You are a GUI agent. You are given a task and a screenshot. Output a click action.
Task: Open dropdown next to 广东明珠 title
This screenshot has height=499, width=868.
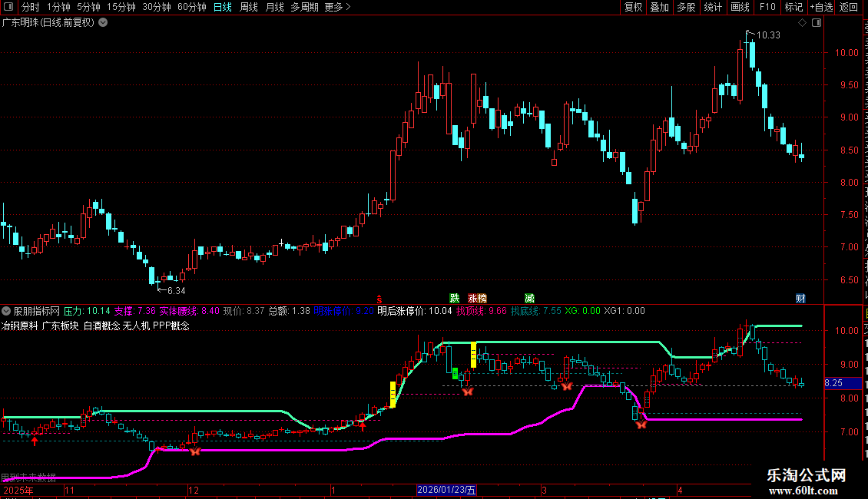click(103, 23)
